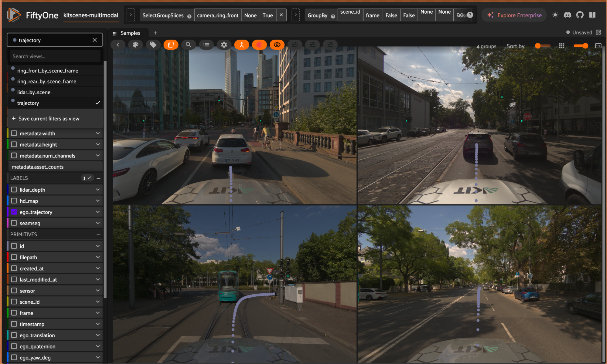Expand the frame field filter chevron

[x=98, y=313]
